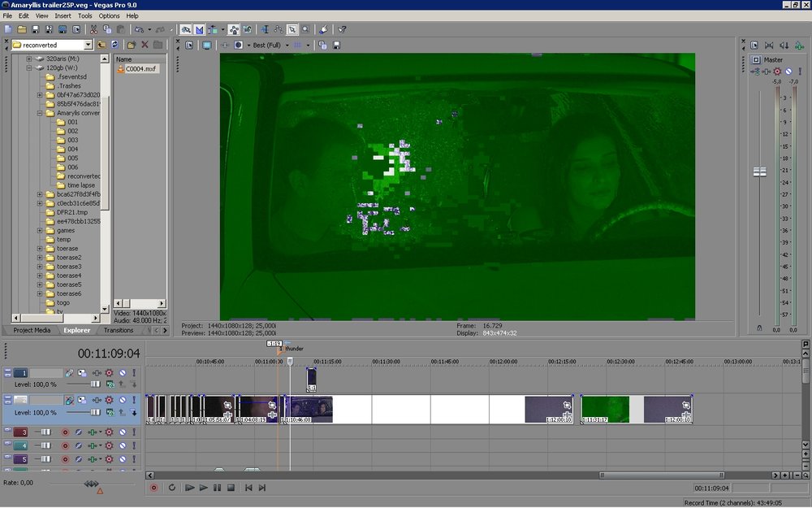Click Make Compositing Child on highlighted track
The height and width of the screenshot is (508, 812).
tap(134, 413)
